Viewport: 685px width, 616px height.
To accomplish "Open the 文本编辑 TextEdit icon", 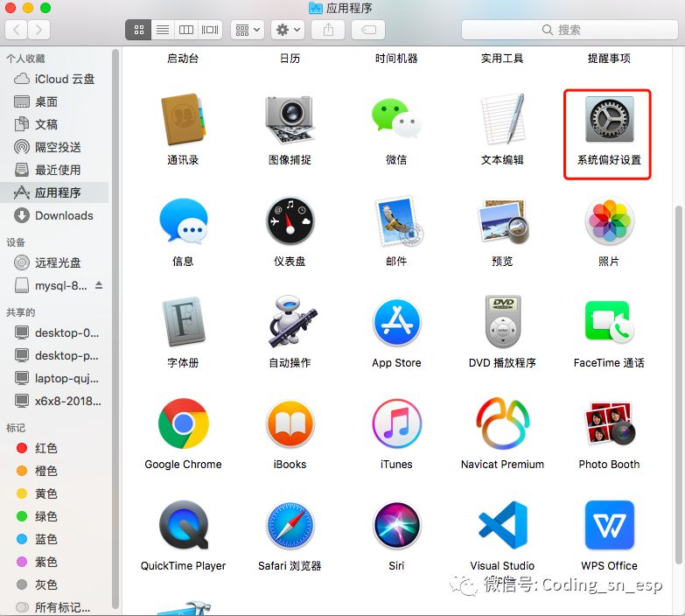I will [x=502, y=119].
